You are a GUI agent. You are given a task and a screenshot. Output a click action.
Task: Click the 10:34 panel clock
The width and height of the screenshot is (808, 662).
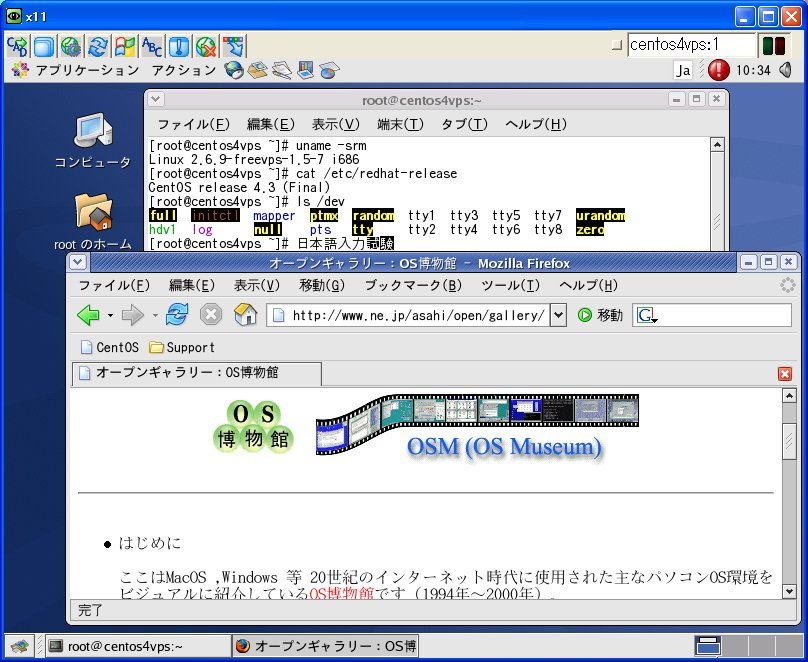(x=753, y=70)
